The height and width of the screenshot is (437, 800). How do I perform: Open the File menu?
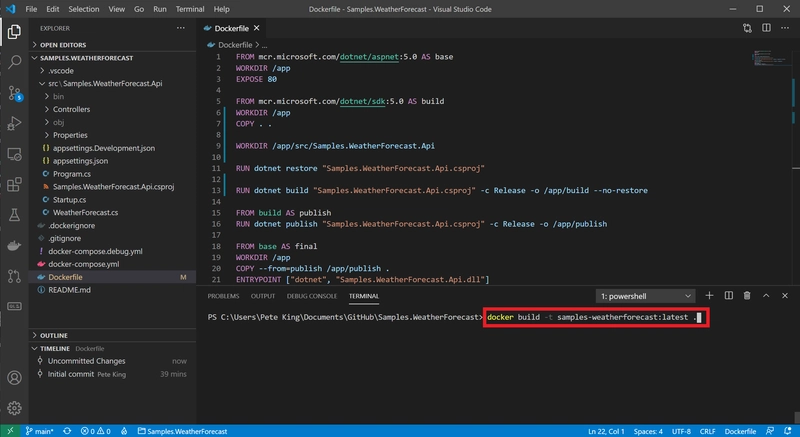click(x=31, y=9)
